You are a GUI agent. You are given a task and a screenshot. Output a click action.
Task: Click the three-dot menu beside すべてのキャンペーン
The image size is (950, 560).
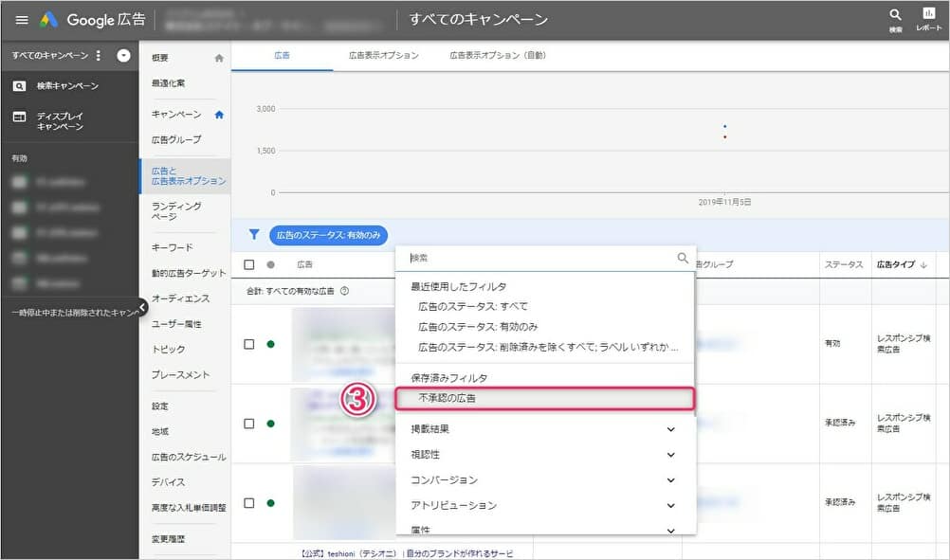pyautogui.click(x=99, y=56)
